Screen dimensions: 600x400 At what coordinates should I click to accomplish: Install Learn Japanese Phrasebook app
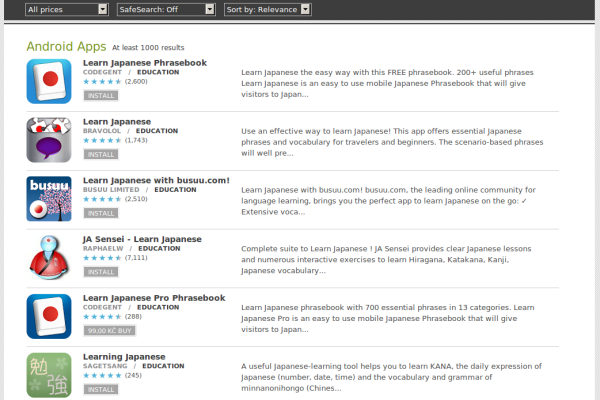[x=101, y=96]
